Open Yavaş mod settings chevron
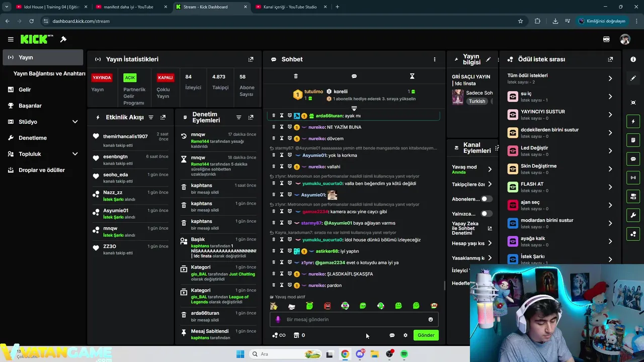 tap(490, 169)
